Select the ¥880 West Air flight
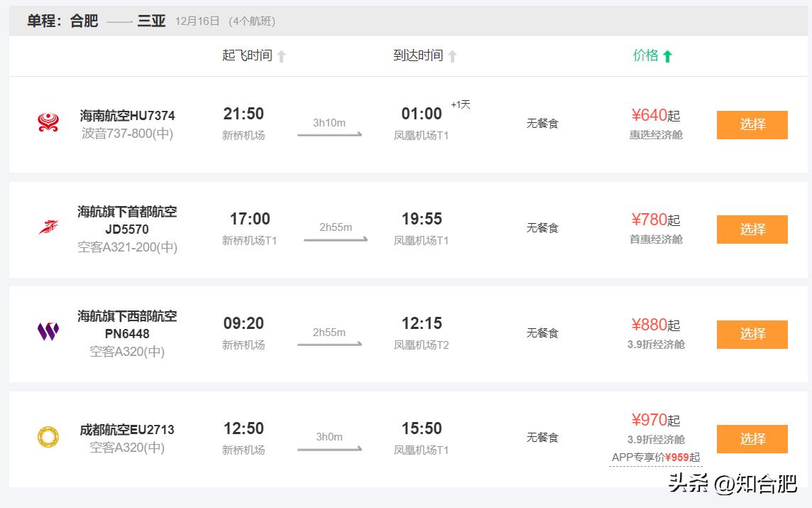Image resolution: width=812 pixels, height=508 pixels. (752, 334)
